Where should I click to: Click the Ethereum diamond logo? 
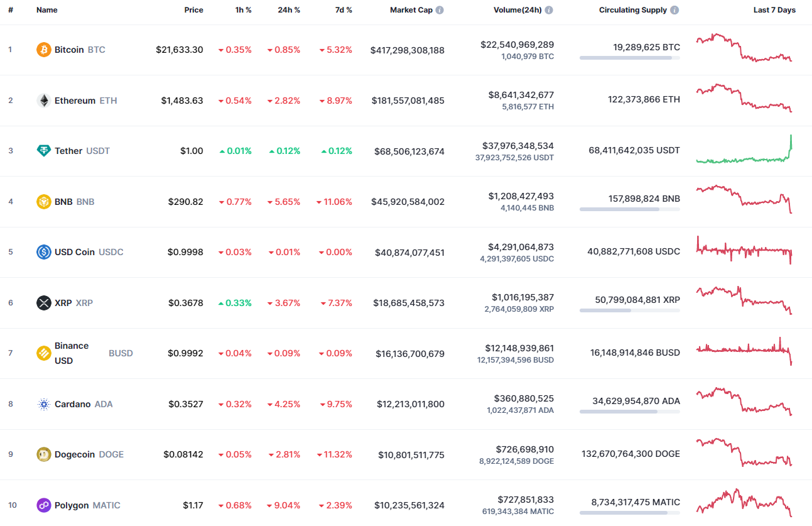43,100
